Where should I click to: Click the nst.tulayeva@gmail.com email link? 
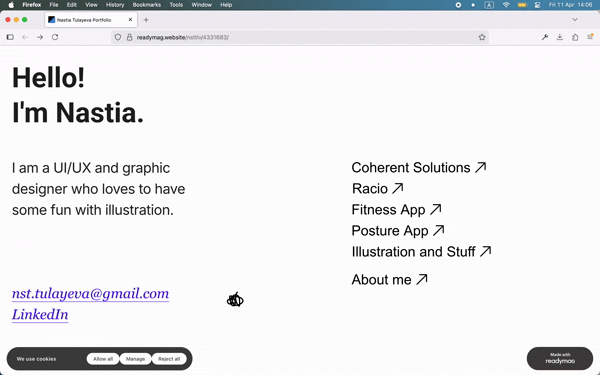click(90, 294)
